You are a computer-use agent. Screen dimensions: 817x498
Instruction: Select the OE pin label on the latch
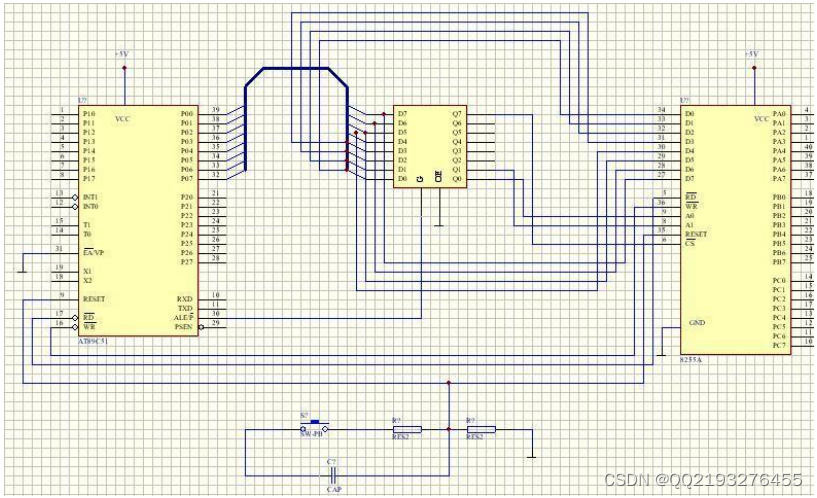[439, 176]
